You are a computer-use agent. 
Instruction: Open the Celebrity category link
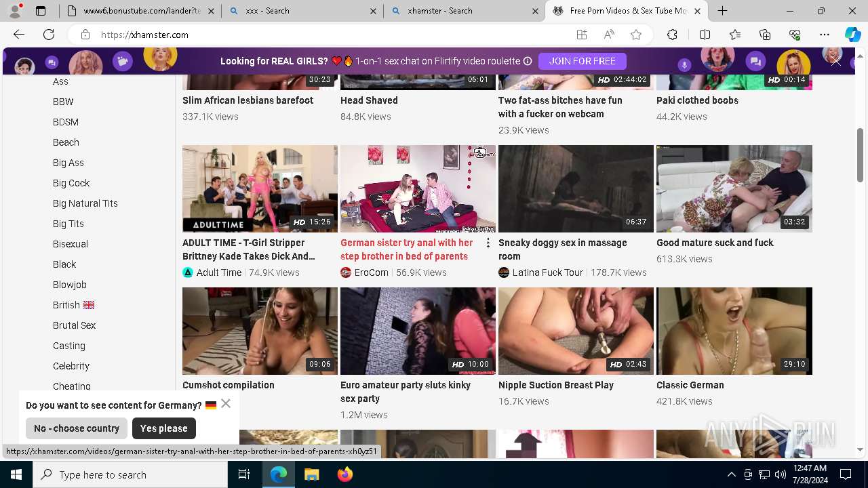[71, 366]
